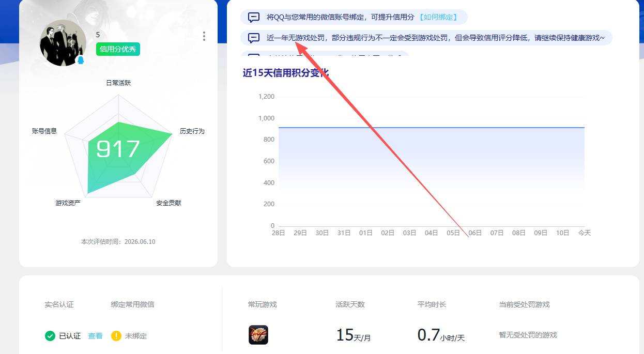This screenshot has height=354, width=644.
Task: Click the yellow 未绑定 warning icon
Action: 116,336
